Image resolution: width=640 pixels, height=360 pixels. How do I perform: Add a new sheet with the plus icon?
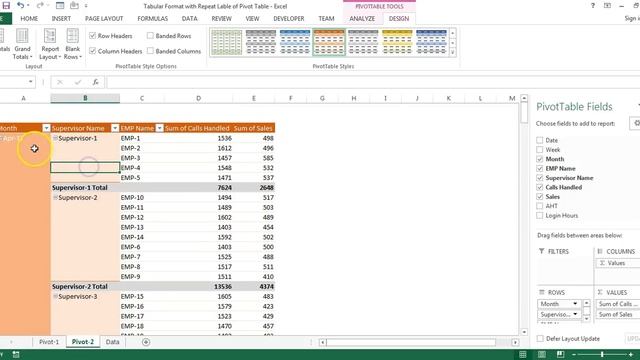tap(146, 342)
